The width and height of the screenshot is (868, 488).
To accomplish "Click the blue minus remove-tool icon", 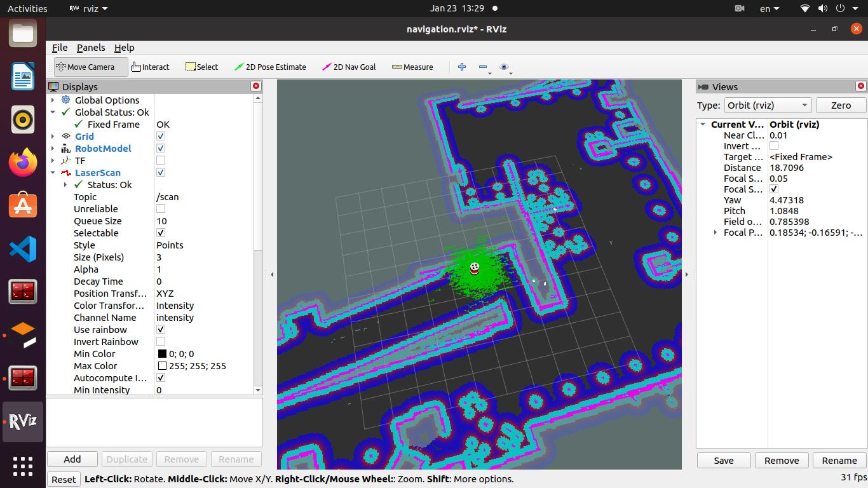I will (483, 67).
